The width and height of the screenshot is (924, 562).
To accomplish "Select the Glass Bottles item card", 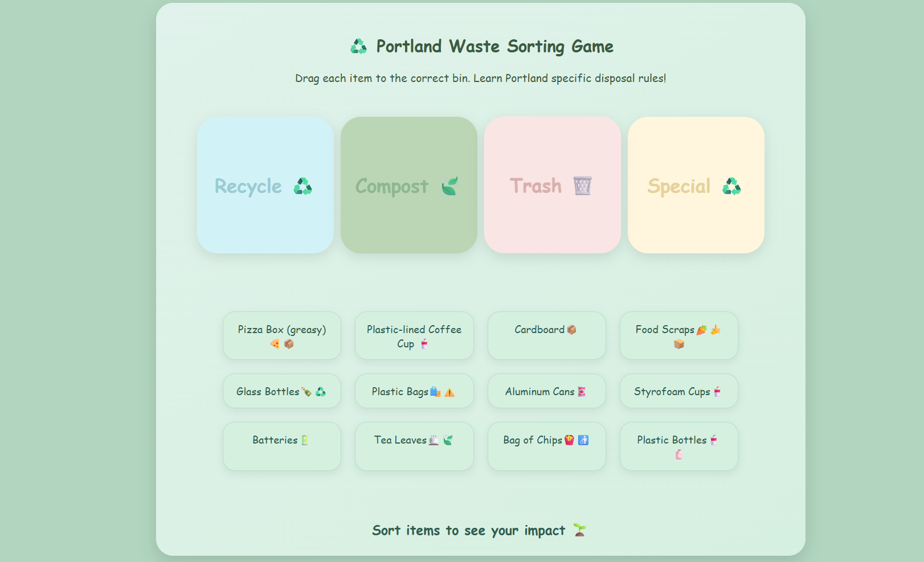I will 282,391.
